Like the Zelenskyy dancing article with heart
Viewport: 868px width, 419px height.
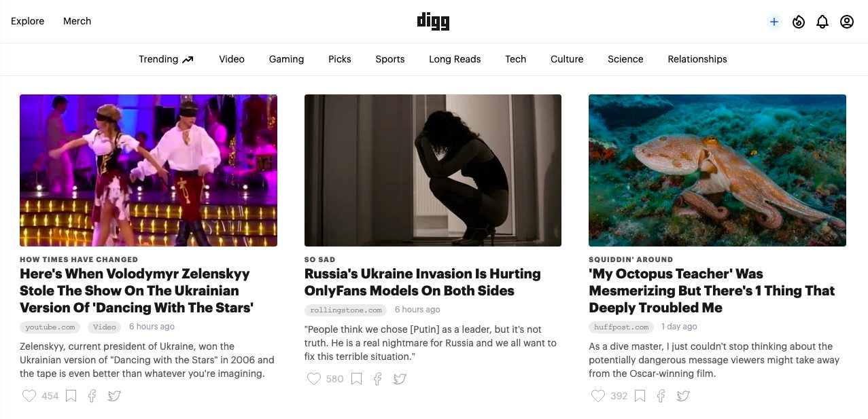[x=29, y=396]
